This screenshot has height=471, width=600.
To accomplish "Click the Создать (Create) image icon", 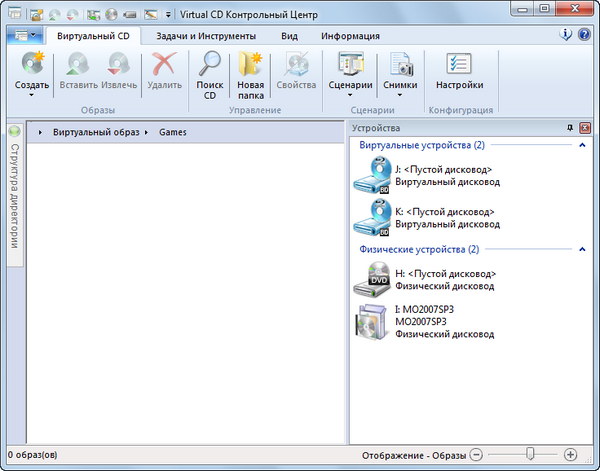I will 32,66.
